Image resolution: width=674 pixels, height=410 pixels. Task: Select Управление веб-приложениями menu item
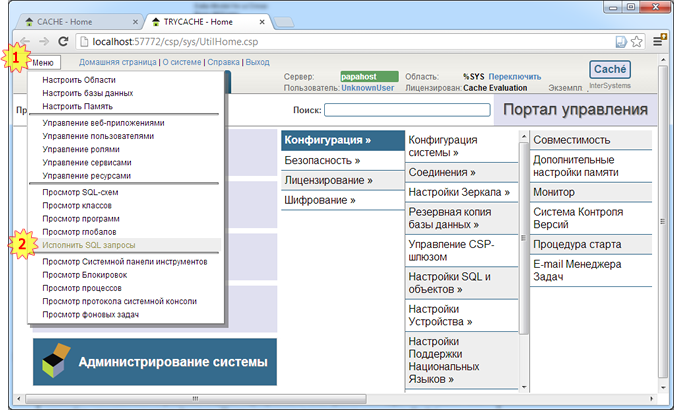103,123
